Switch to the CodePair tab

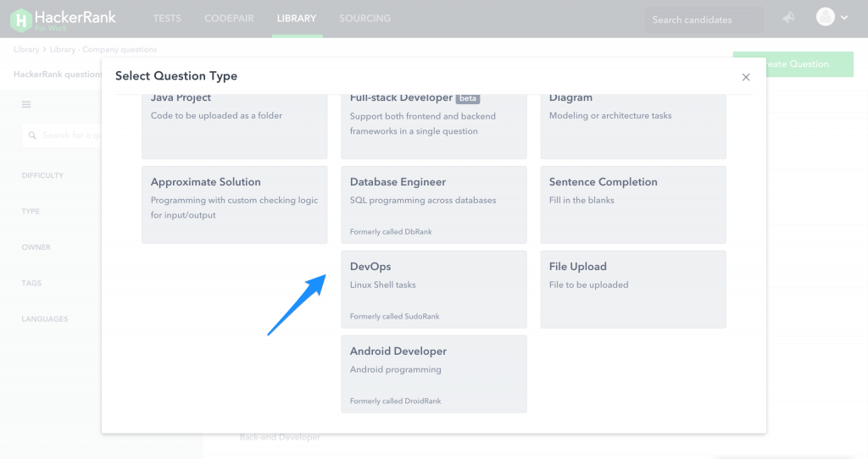(229, 19)
